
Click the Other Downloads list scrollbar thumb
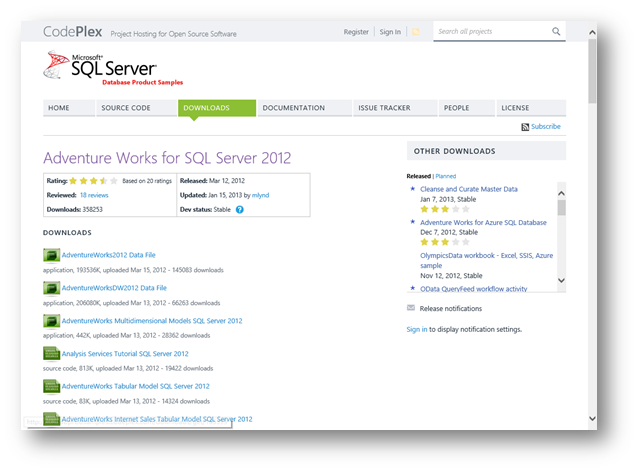pyautogui.click(x=562, y=207)
